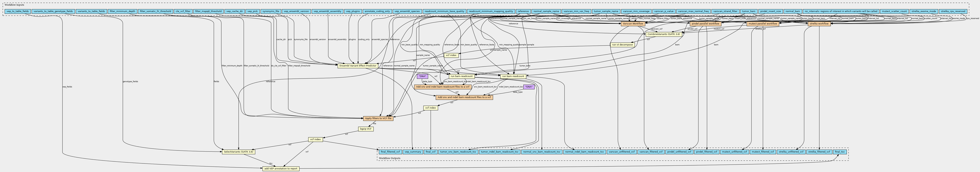
Task: Click the final_tsv output box
Action: 840,152
